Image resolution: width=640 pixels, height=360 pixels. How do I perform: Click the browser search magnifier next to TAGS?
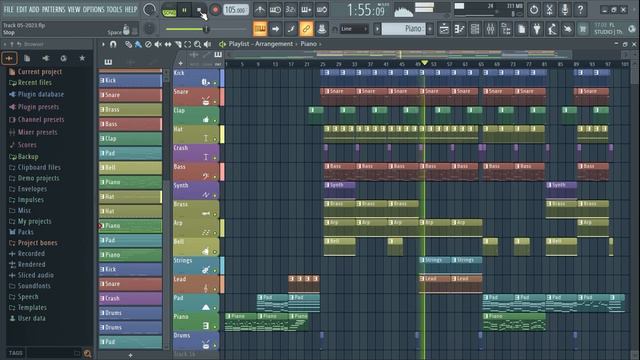tap(87, 353)
